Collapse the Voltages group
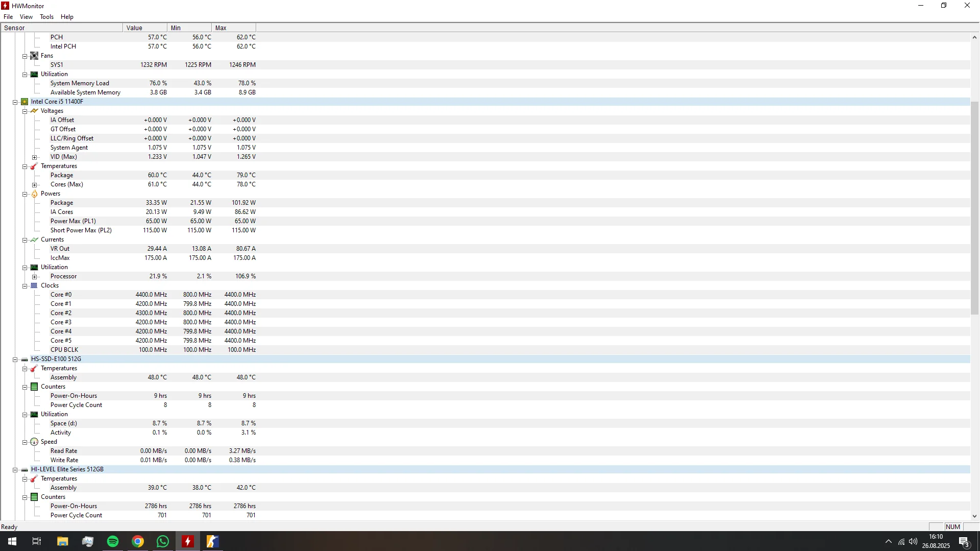 (24, 111)
